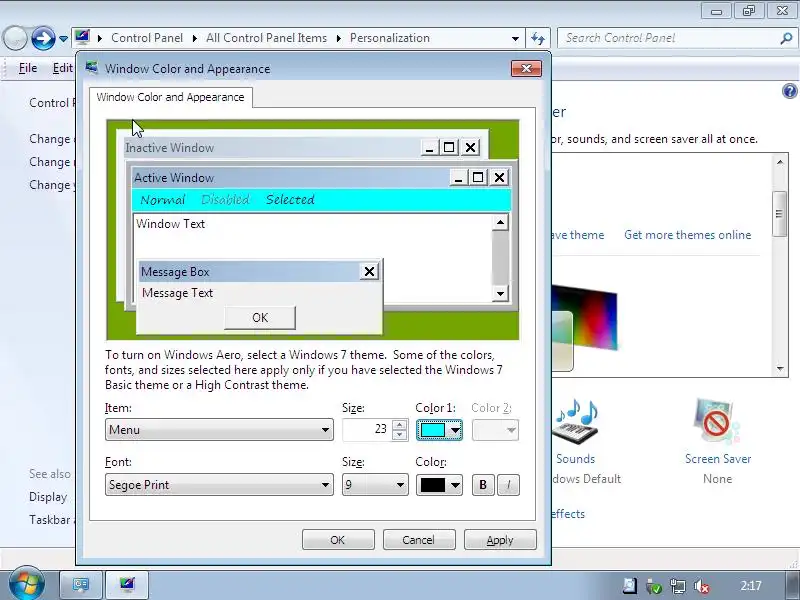
Task: Open the font Size dropdown showing 9
Action: click(375, 485)
